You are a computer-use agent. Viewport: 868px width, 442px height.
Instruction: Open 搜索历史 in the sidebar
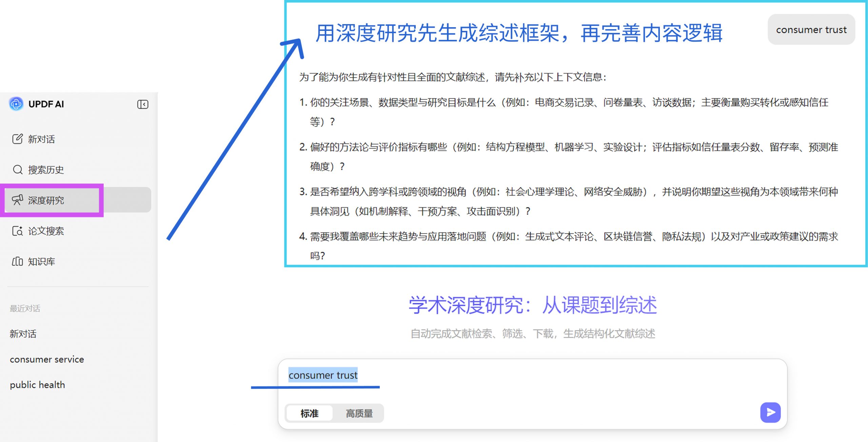pyautogui.click(x=78, y=170)
